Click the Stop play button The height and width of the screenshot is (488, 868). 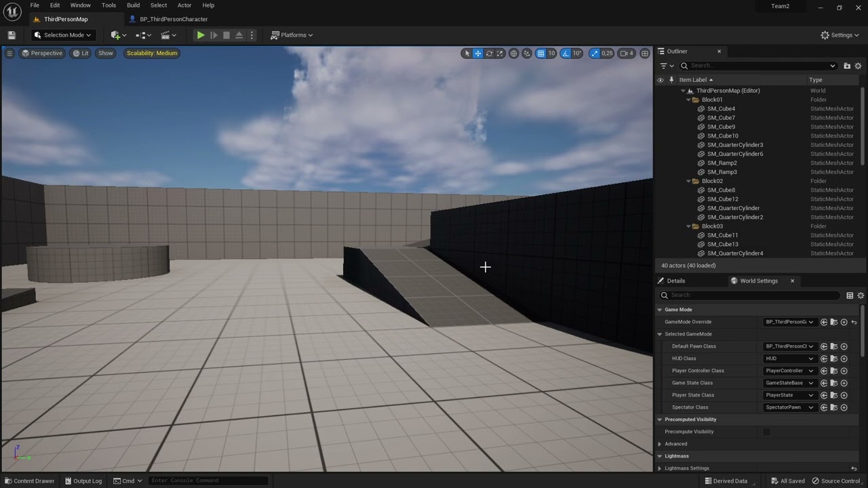click(x=226, y=35)
